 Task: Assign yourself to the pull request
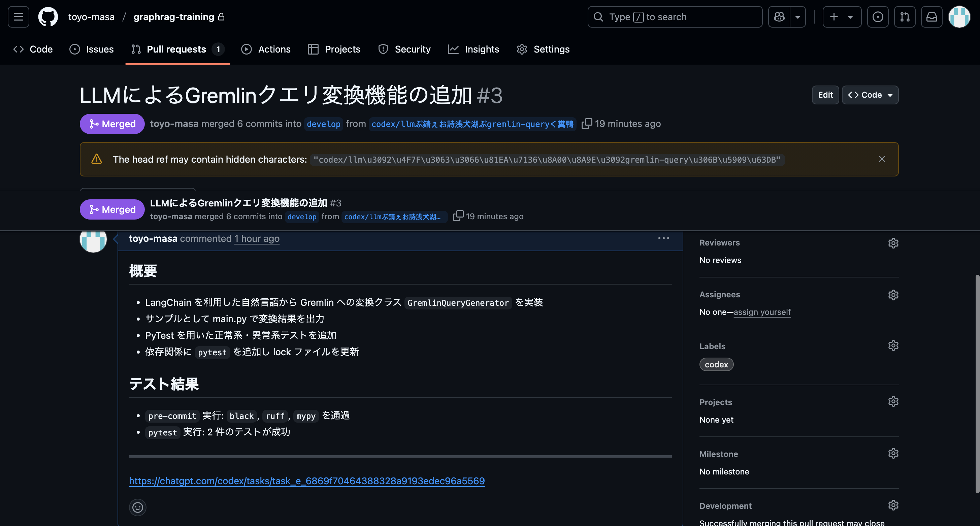click(x=762, y=312)
